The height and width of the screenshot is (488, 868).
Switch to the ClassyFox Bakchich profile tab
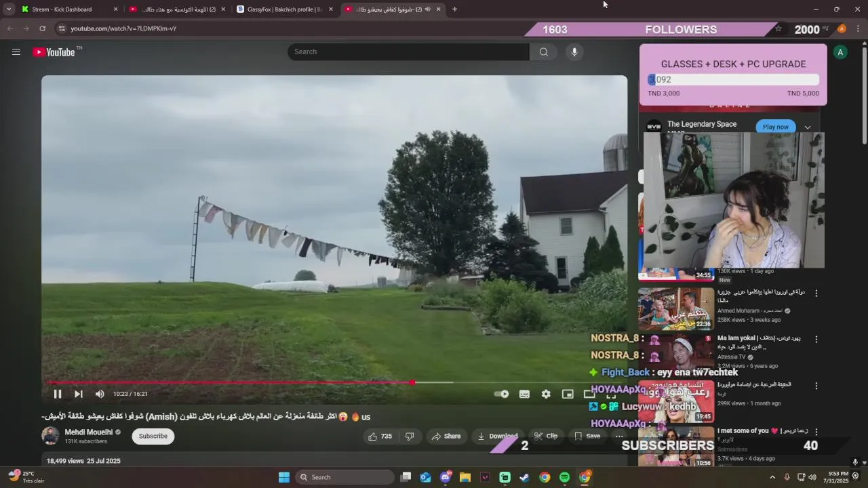284,9
